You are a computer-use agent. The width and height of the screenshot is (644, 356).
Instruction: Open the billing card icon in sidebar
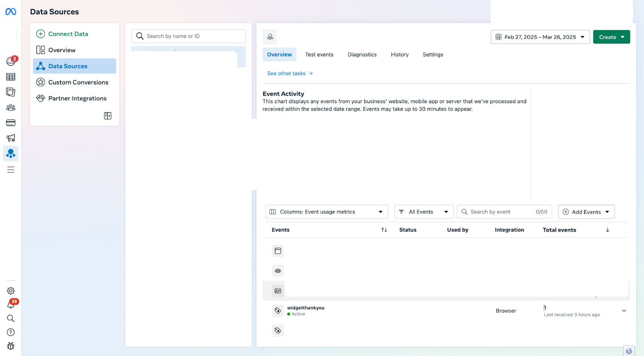(11, 123)
